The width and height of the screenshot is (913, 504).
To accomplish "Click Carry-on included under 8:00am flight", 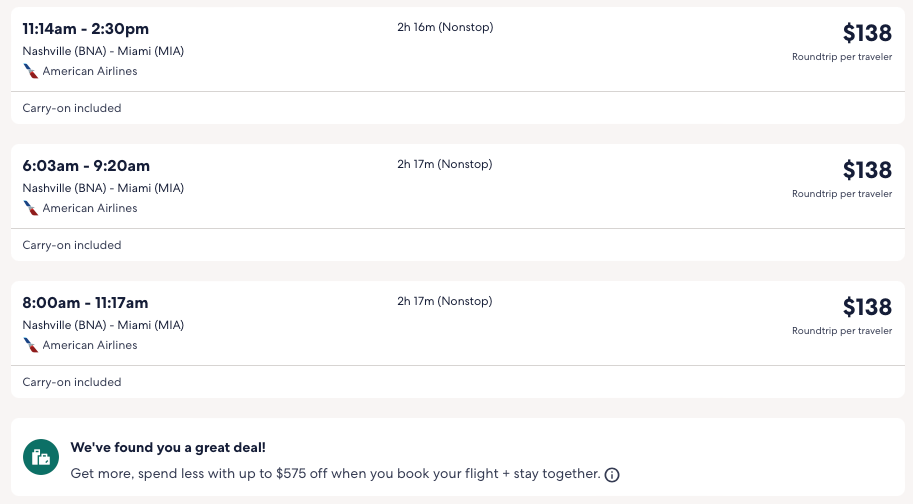I will [72, 382].
